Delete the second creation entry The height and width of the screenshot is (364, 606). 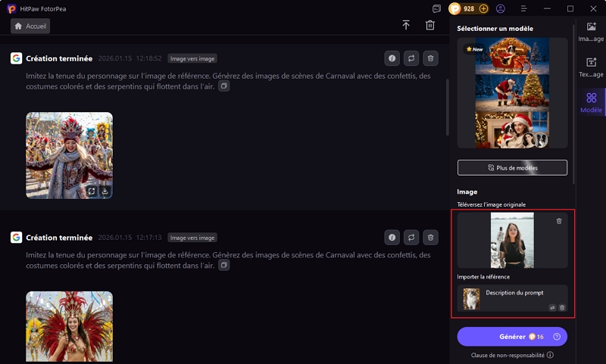tap(430, 238)
